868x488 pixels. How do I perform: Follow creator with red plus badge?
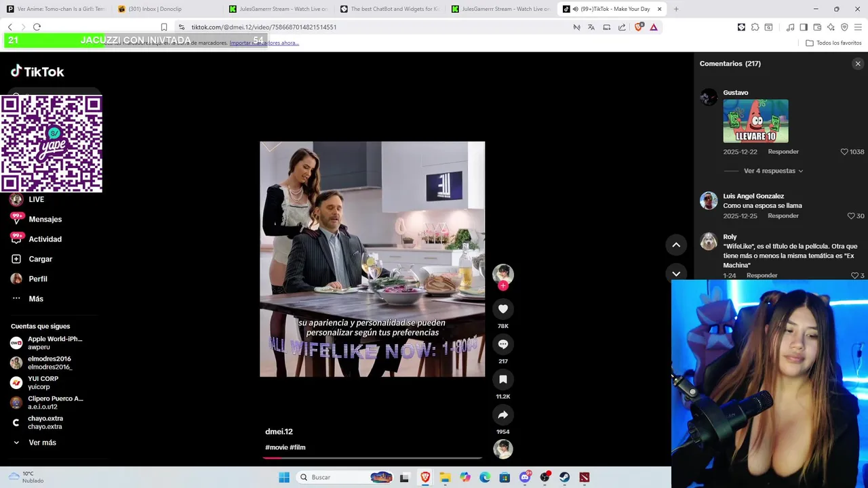[502, 286]
